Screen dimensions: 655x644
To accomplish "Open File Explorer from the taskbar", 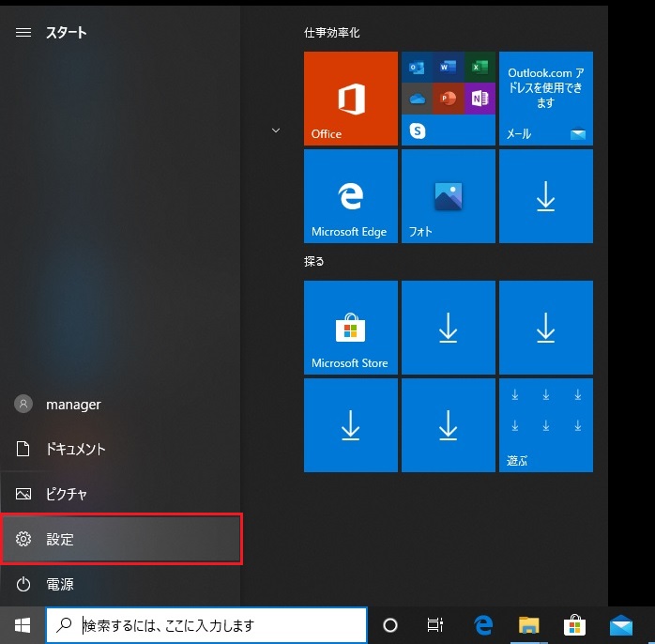I will tap(529, 625).
